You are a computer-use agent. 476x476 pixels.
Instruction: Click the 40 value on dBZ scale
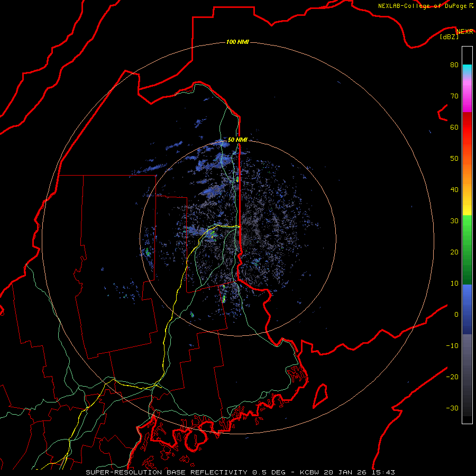454,190
